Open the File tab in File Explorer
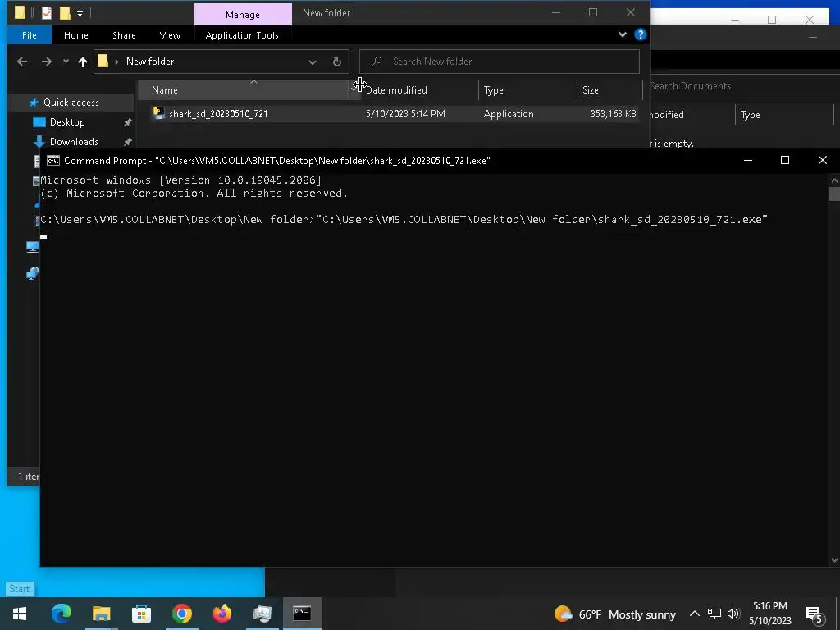The image size is (840, 630). tap(30, 35)
